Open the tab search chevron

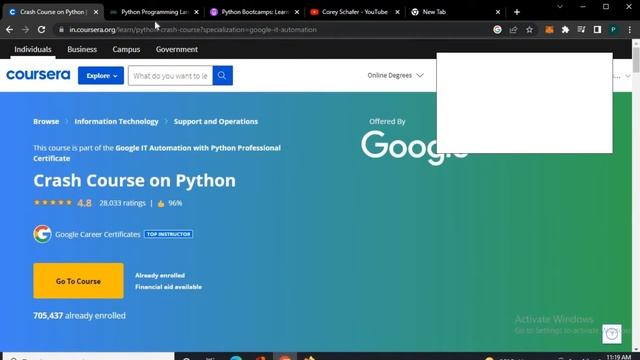click(560, 7)
